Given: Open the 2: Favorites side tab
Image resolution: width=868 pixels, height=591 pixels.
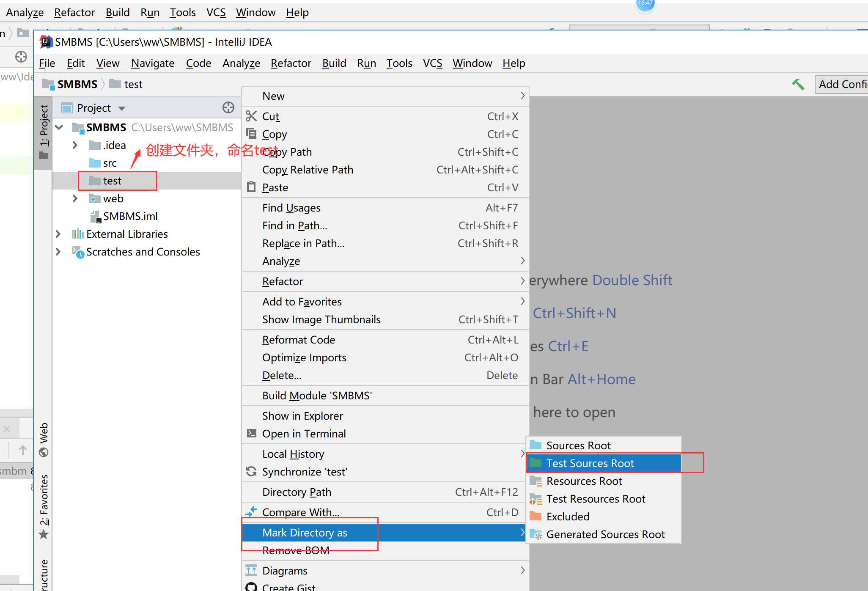Looking at the screenshot, I should 44,506.
